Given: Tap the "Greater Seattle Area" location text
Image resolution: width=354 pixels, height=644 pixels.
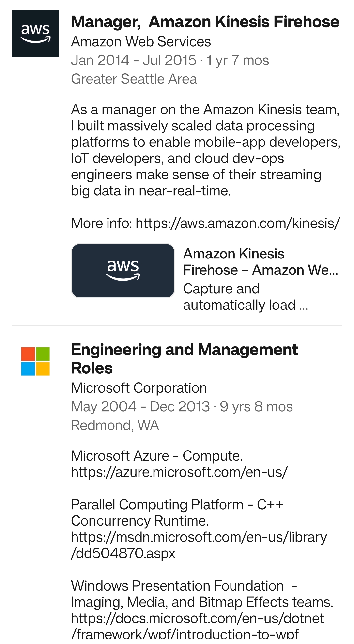Looking at the screenshot, I should click(134, 79).
